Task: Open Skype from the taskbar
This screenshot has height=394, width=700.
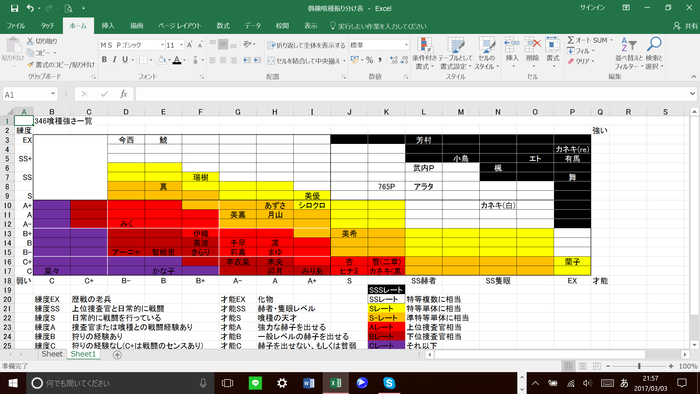Action: [389, 383]
